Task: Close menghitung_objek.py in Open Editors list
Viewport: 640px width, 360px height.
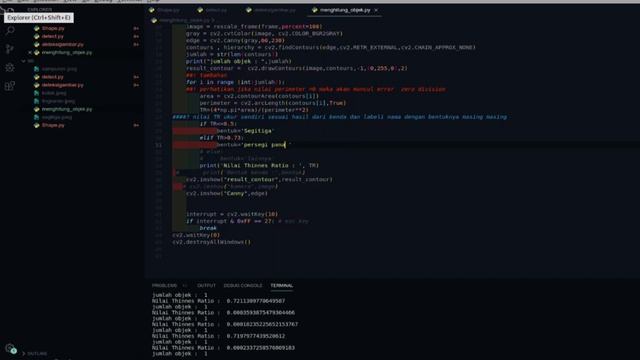Action: point(30,53)
